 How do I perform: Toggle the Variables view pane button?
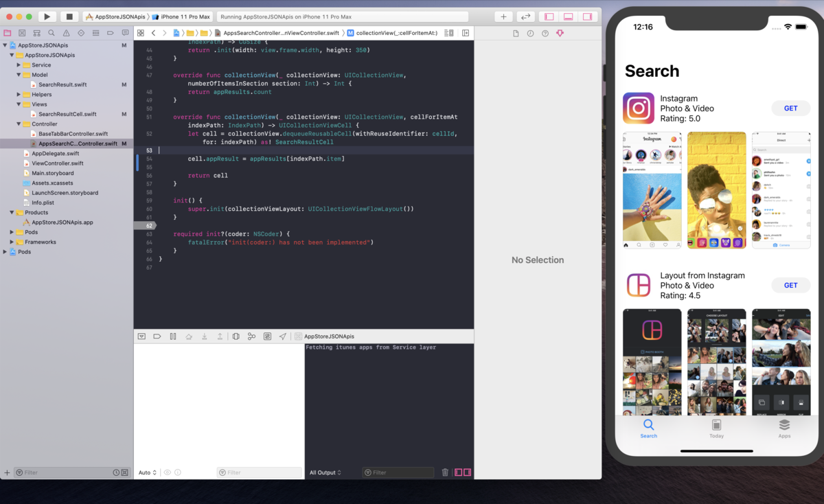458,472
